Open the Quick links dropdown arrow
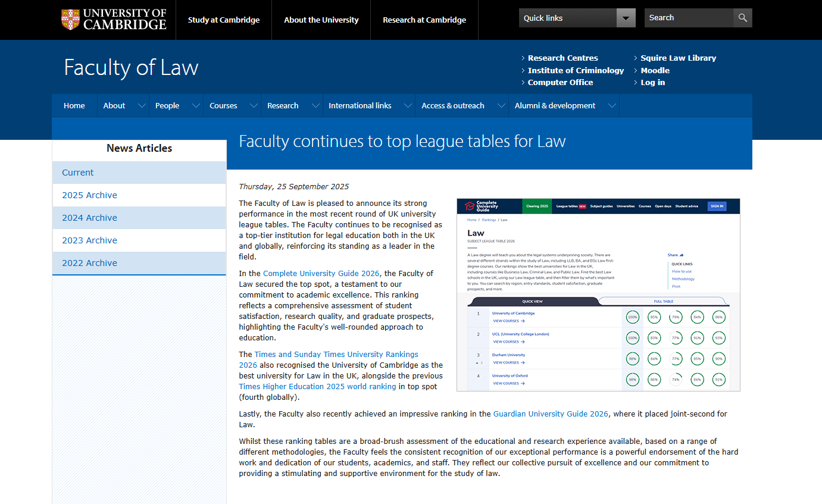Viewport: 822px width, 504px height. (x=626, y=18)
